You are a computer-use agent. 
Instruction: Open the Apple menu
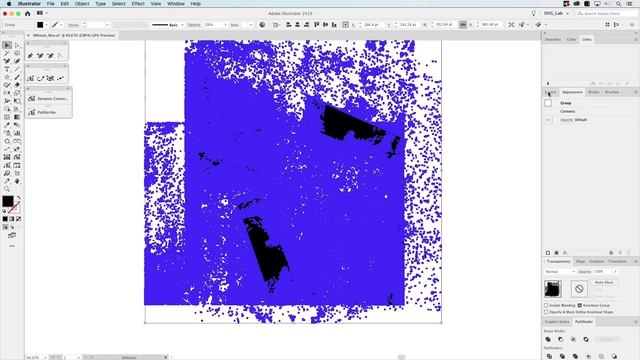pos(9,4)
